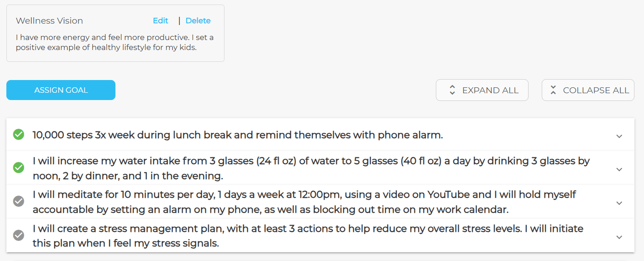This screenshot has height=261, width=644.
Task: Select the 10,000 steps goal text
Action: tap(238, 135)
